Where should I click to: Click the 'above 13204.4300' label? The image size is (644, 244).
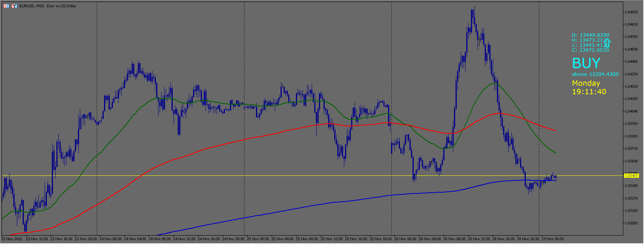[x=595, y=74]
